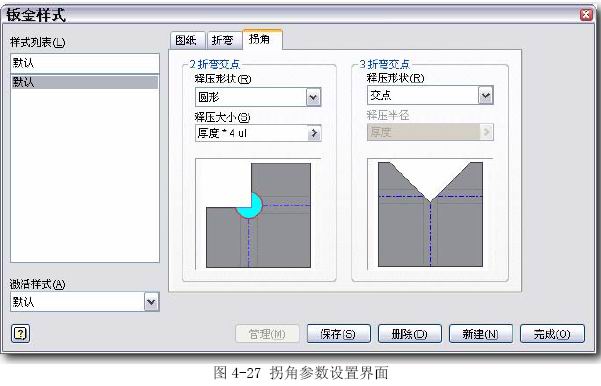
Task: Close the 钣金样式 dialog window
Action: pyautogui.click(x=586, y=14)
